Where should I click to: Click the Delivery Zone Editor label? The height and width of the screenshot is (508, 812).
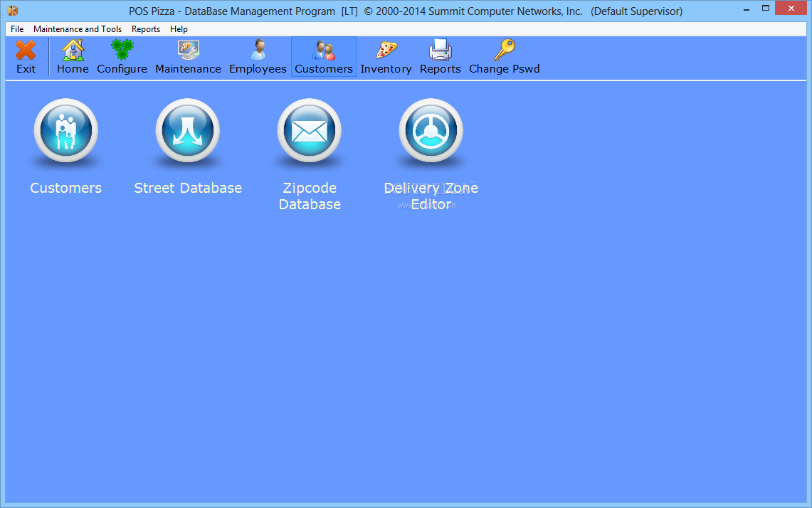tap(431, 196)
